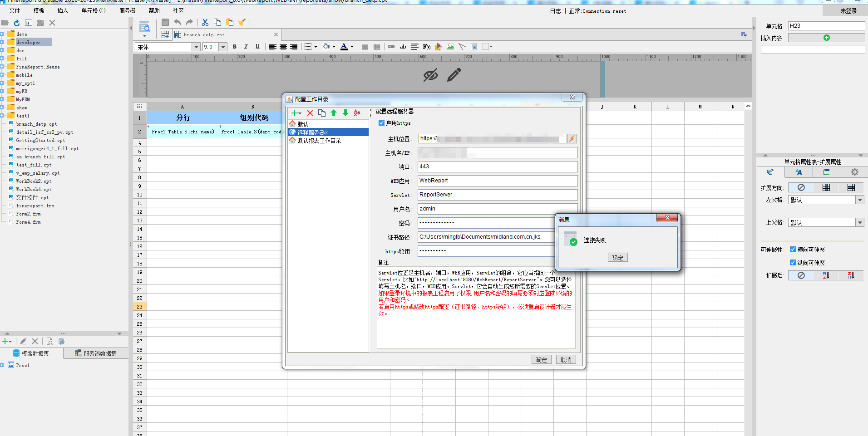Open the 插入 menu
868x436 pixels.
point(63,10)
